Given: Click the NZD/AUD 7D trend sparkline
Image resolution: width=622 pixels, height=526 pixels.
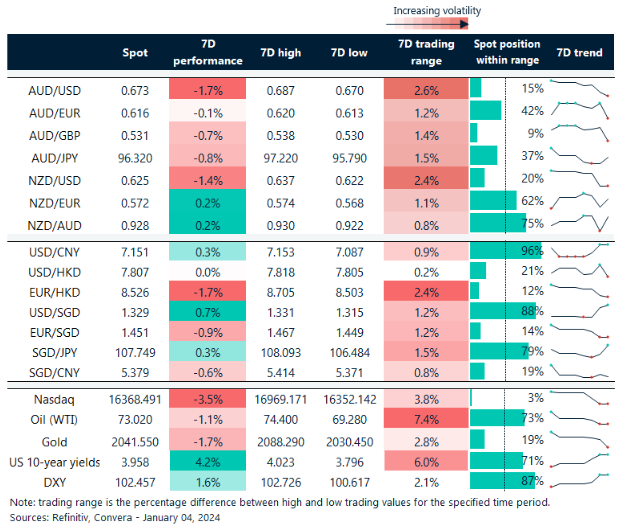Looking at the screenshot, I should (579, 222).
